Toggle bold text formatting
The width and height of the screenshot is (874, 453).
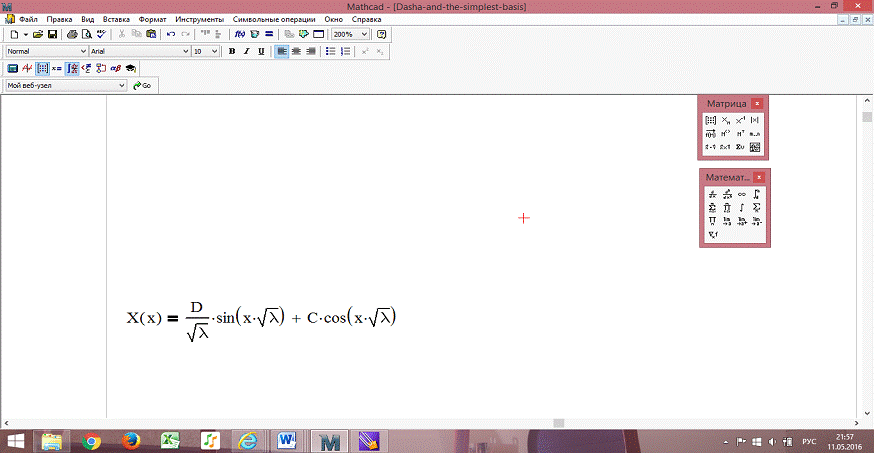(232, 51)
